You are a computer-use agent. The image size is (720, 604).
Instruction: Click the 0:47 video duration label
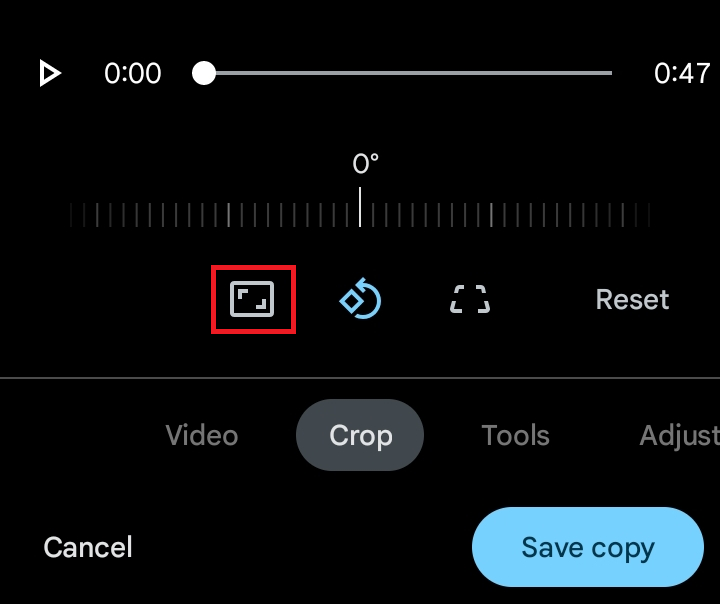[681, 73]
